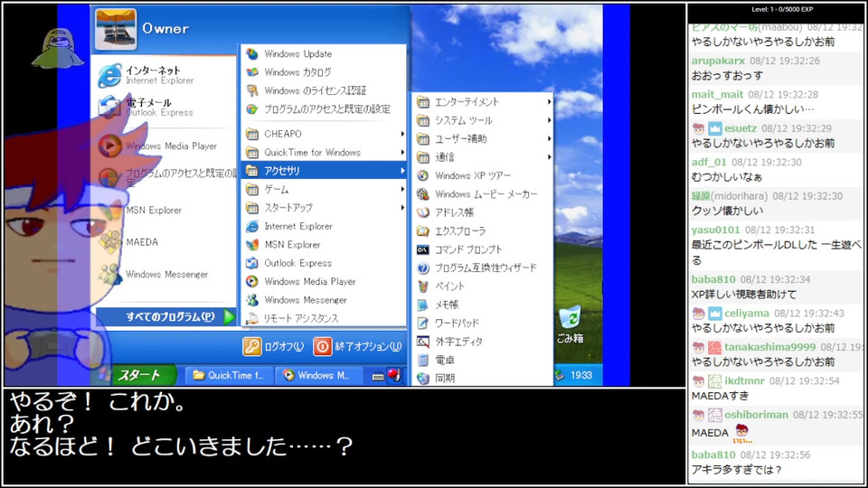Expand arrow beside QuickTime for Windows
The height and width of the screenshot is (488, 868).
pyautogui.click(x=402, y=152)
